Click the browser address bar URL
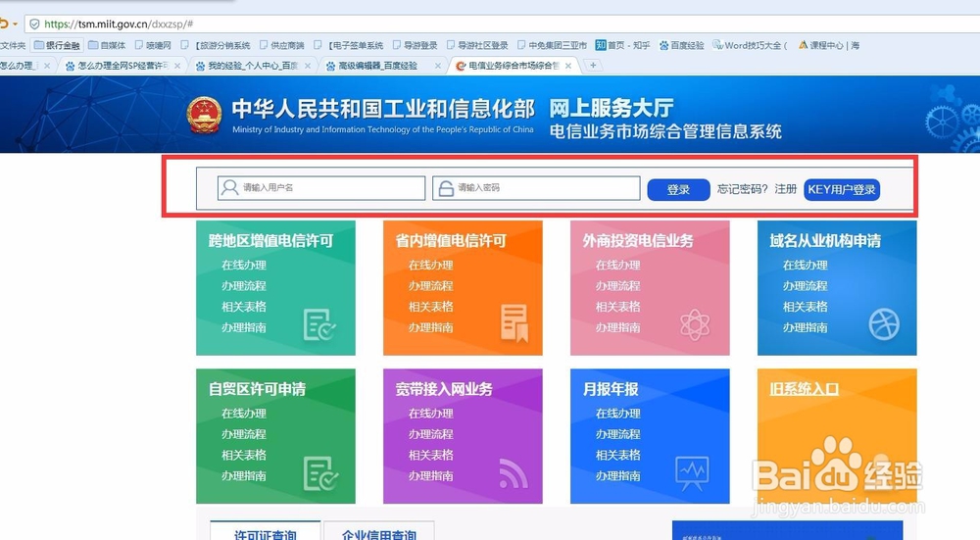980x540 pixels. pyautogui.click(x=119, y=24)
